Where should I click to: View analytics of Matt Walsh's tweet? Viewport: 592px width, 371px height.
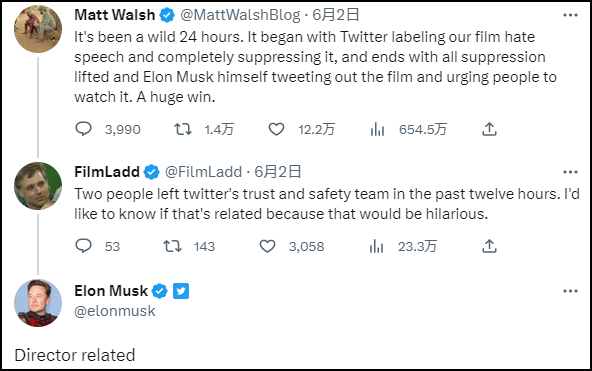(x=377, y=129)
